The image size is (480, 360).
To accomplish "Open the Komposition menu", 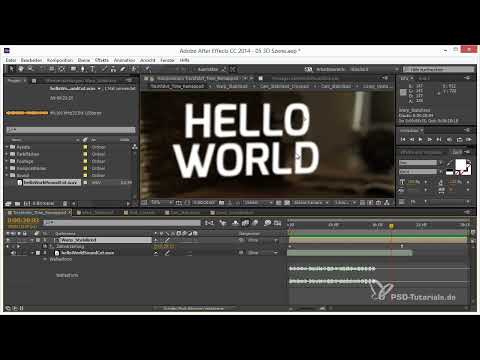I will tap(60, 60).
